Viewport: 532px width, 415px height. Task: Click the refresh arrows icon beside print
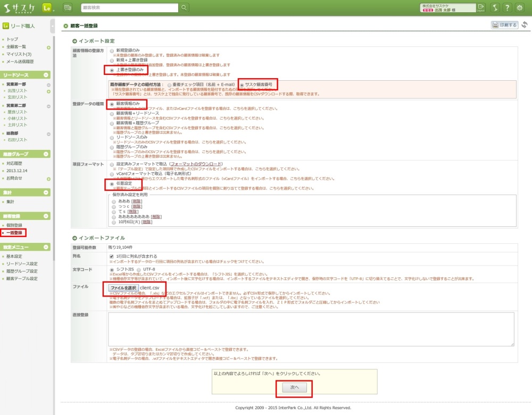525,25
